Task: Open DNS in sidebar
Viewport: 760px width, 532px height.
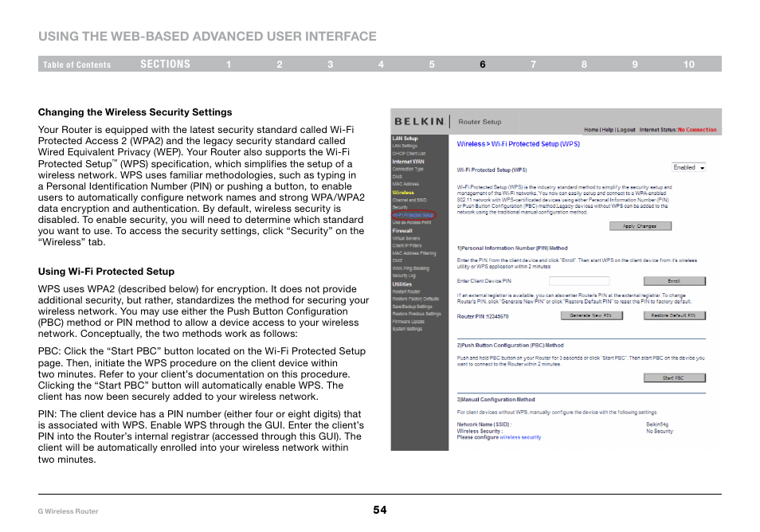Action: [397, 177]
